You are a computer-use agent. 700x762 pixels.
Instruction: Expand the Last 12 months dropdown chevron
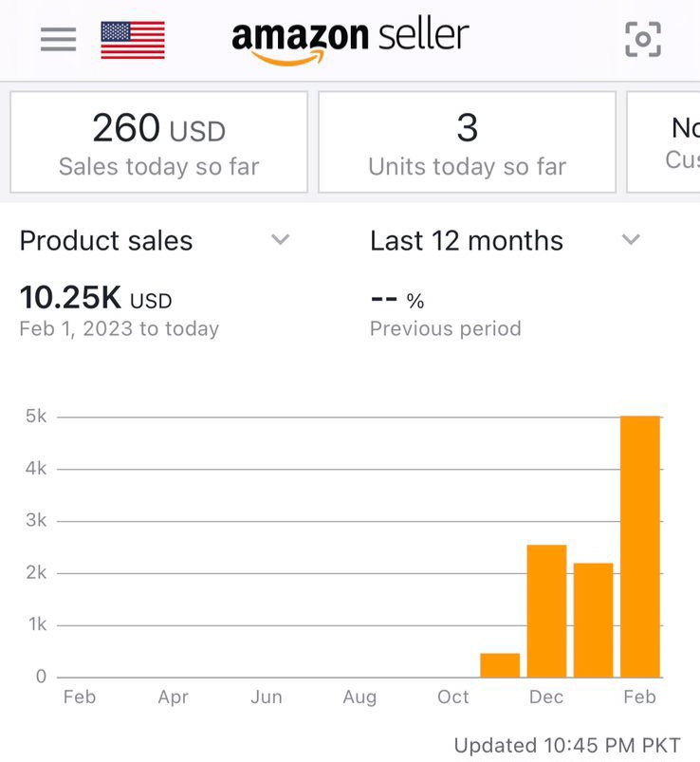tap(631, 240)
